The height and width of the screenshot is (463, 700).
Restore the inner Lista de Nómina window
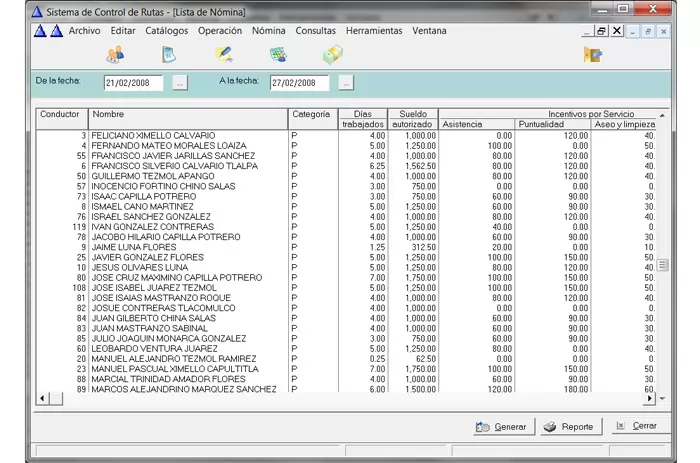click(601, 31)
